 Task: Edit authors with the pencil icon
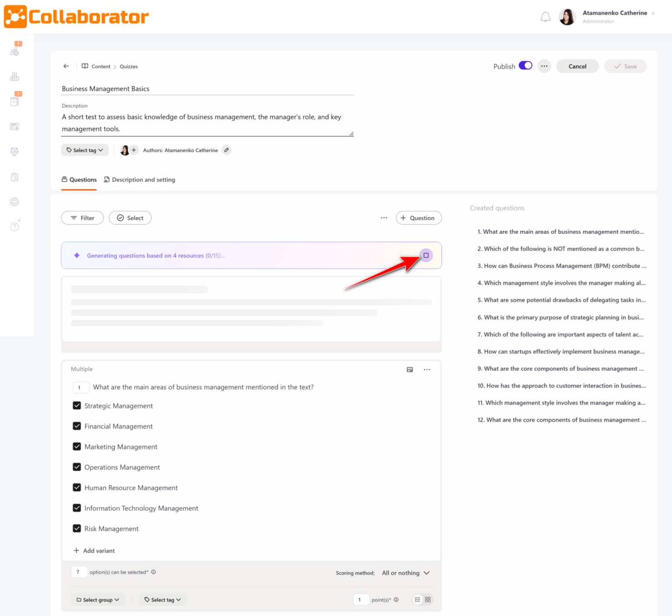tap(227, 150)
